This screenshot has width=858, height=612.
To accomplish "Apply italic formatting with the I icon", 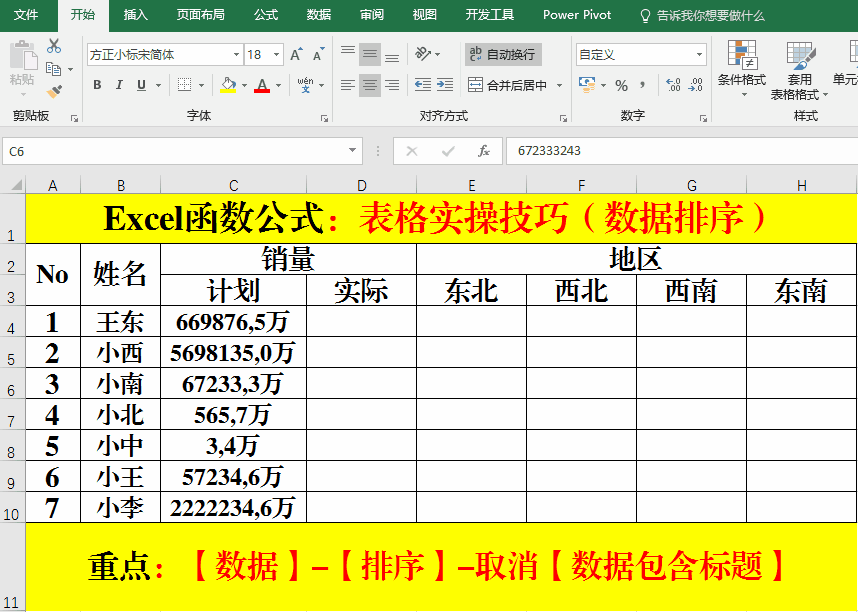I will click(x=119, y=84).
